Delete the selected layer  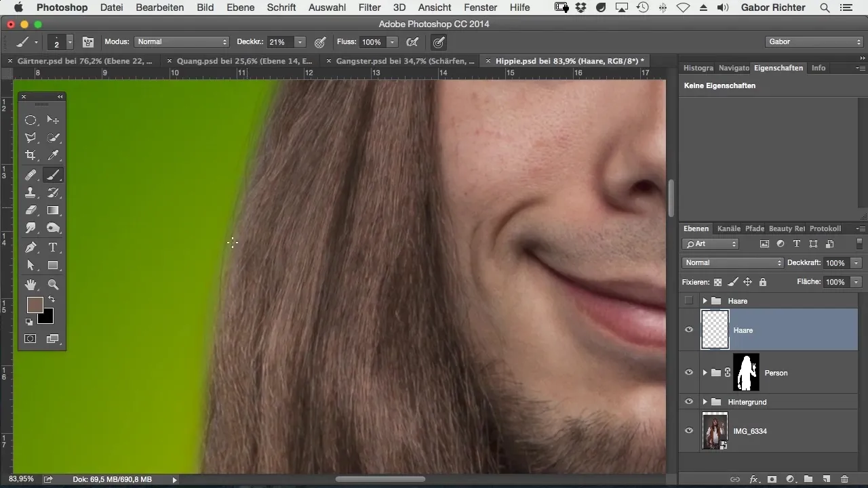point(844,479)
